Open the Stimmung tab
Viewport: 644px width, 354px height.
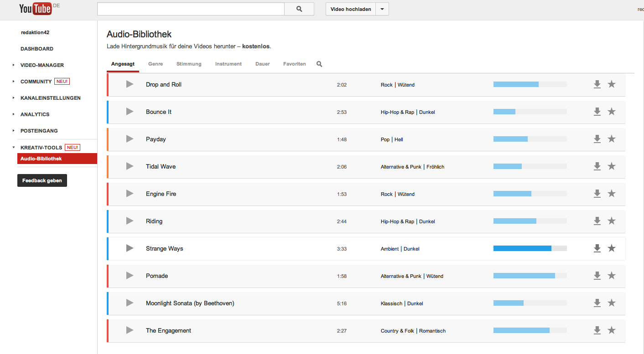pos(189,64)
